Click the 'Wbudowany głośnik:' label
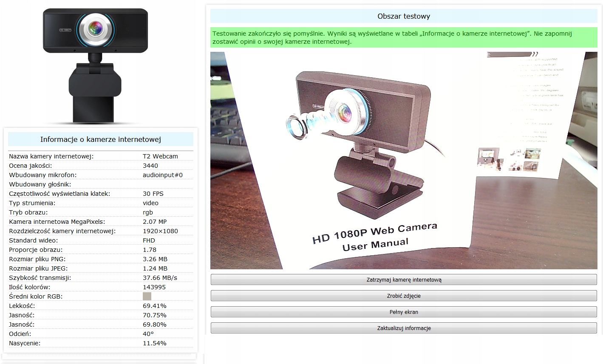The width and height of the screenshot is (603, 364). (x=40, y=184)
